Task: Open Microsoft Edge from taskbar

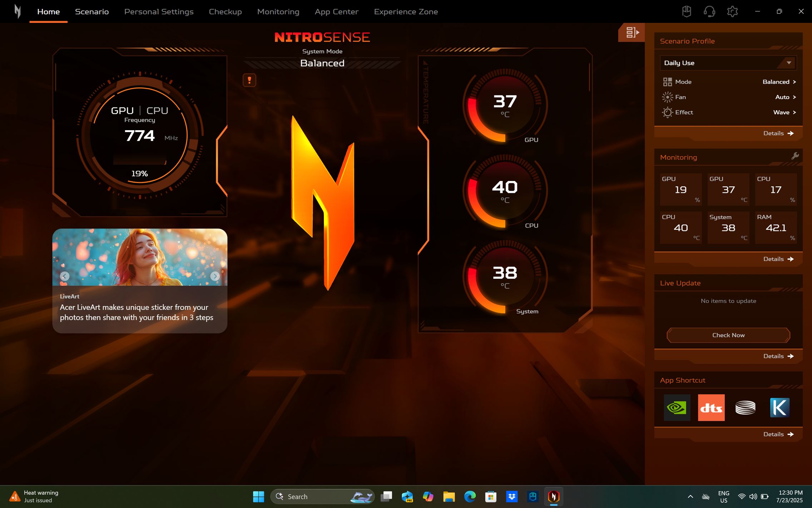Action: pos(470,497)
